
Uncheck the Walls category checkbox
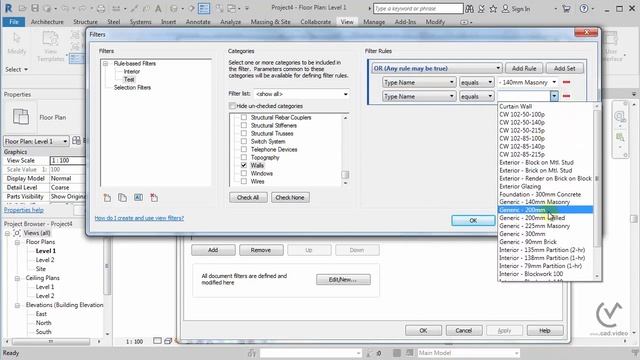point(244,165)
